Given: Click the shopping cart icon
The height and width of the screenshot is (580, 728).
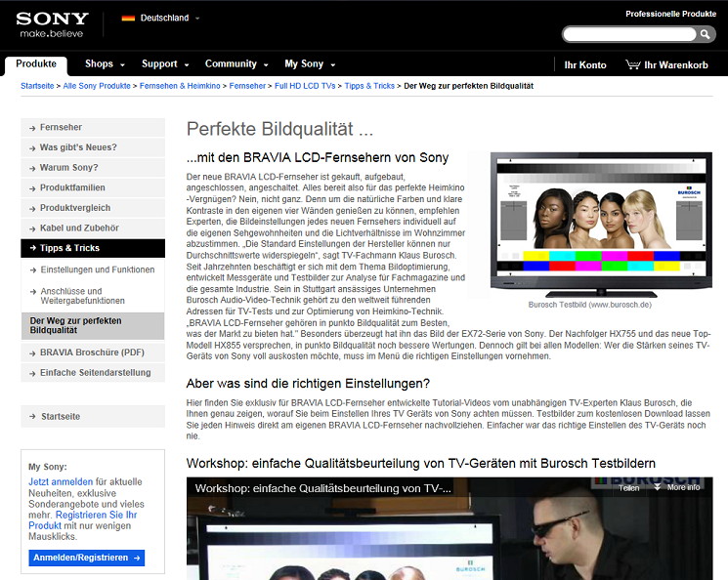Looking at the screenshot, I should (x=633, y=64).
